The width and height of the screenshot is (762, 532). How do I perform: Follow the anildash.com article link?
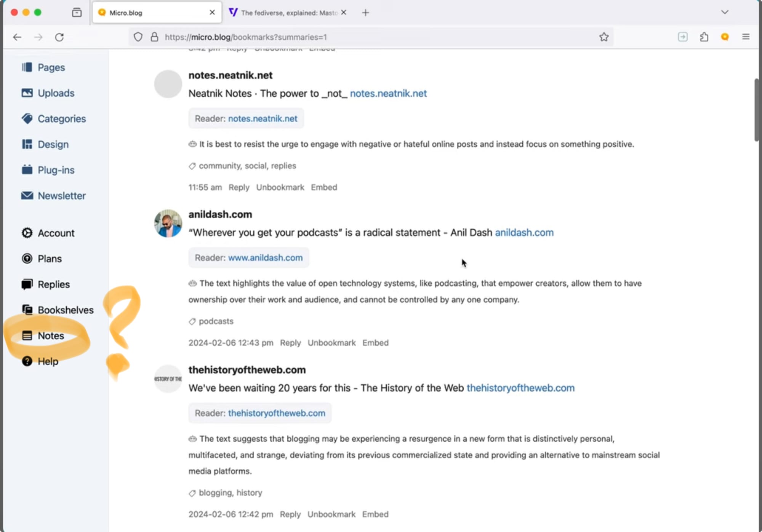click(524, 232)
